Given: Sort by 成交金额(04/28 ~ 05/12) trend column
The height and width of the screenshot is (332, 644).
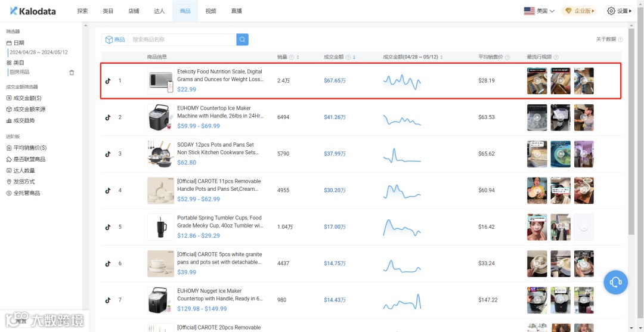Looking at the screenshot, I should (x=441, y=57).
